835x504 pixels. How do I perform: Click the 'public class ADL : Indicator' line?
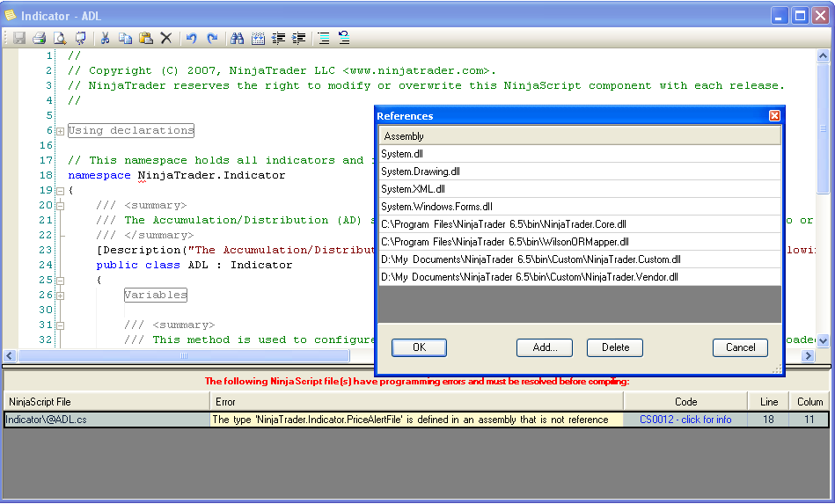click(194, 265)
